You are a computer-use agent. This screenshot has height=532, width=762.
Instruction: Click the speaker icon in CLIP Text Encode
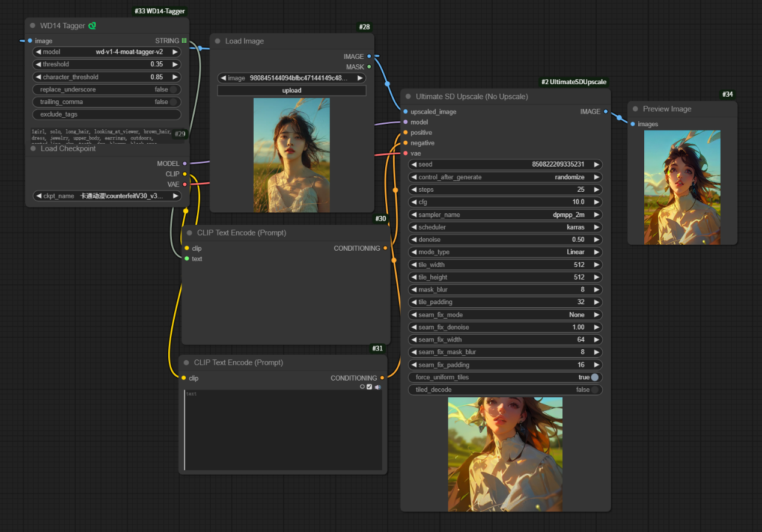[378, 387]
